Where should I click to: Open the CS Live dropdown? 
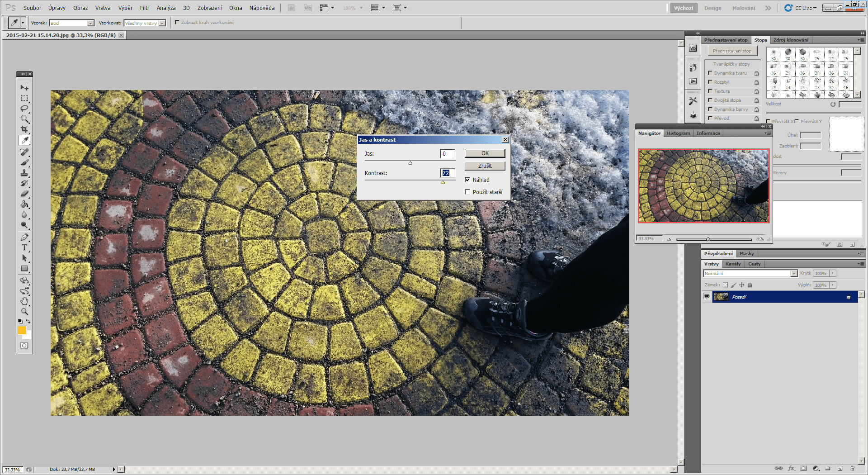pyautogui.click(x=801, y=8)
